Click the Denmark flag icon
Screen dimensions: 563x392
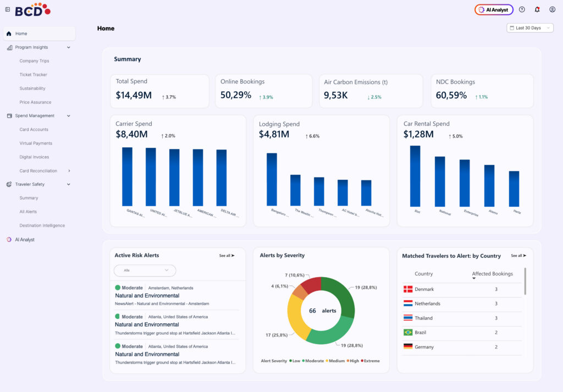(408, 289)
